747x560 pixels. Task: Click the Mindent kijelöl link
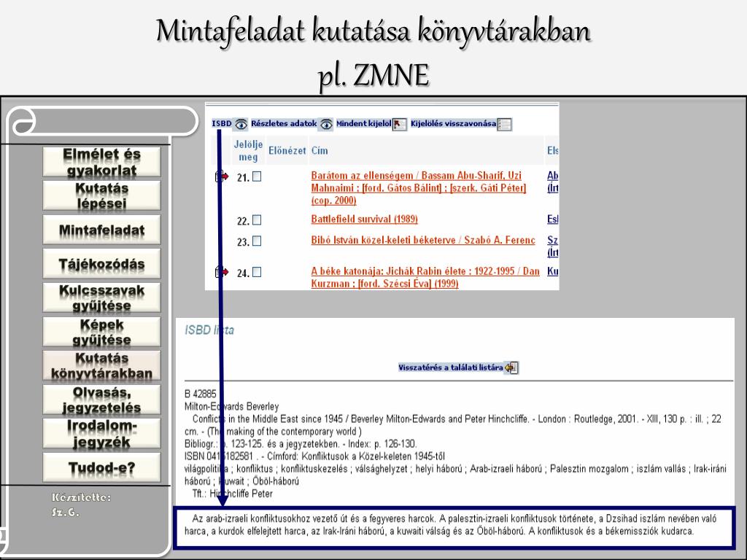[x=363, y=124]
